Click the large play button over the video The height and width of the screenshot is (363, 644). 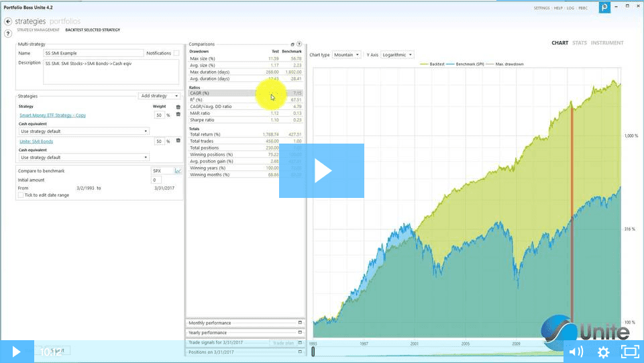pyautogui.click(x=321, y=170)
